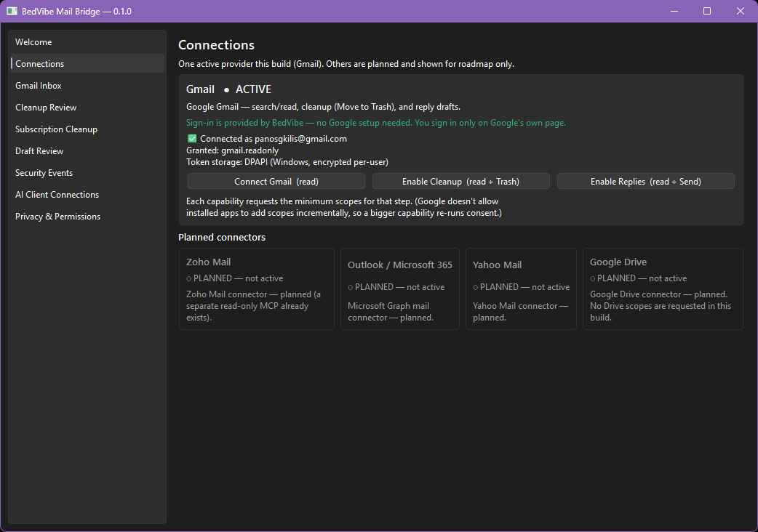
Task: Open Privacy & Permissions page
Action: [x=87, y=217]
